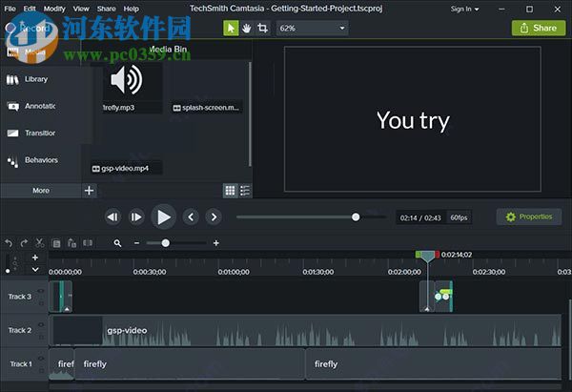
Task: Expand the track options chevron below plus
Action: pyautogui.click(x=35, y=270)
